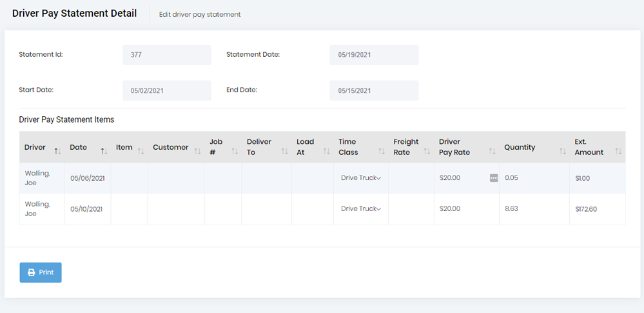Sort by Ext. Amount column arrows
Viewport: 644px width, 313px height.
[x=618, y=152]
